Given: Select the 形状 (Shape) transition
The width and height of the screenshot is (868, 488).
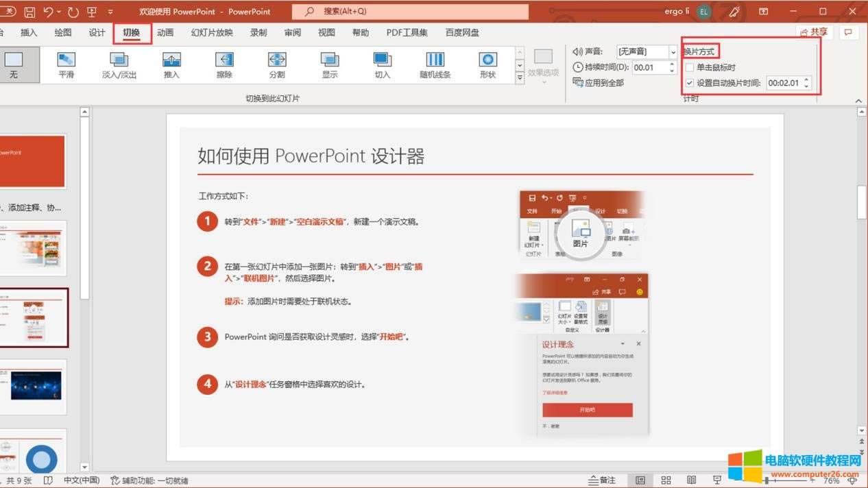Looking at the screenshot, I should [x=487, y=65].
